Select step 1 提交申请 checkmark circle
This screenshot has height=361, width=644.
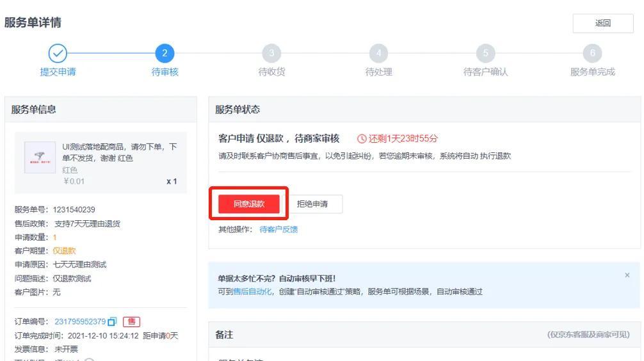click(x=58, y=53)
